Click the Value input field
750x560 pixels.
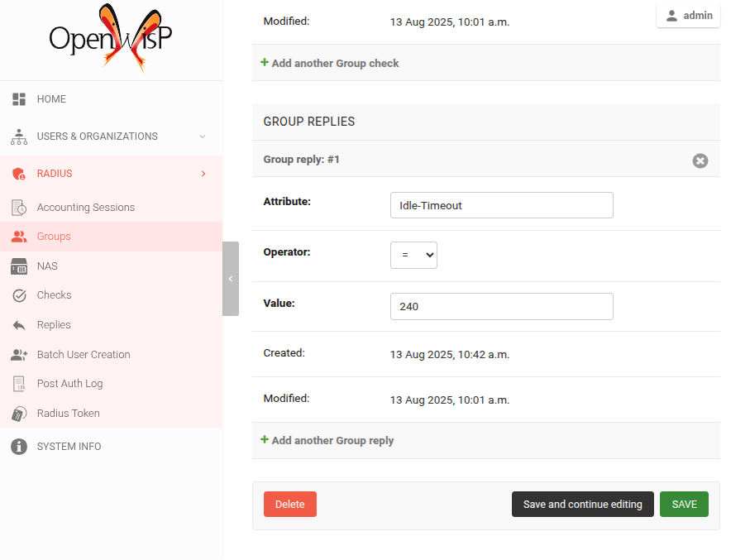[x=501, y=306]
